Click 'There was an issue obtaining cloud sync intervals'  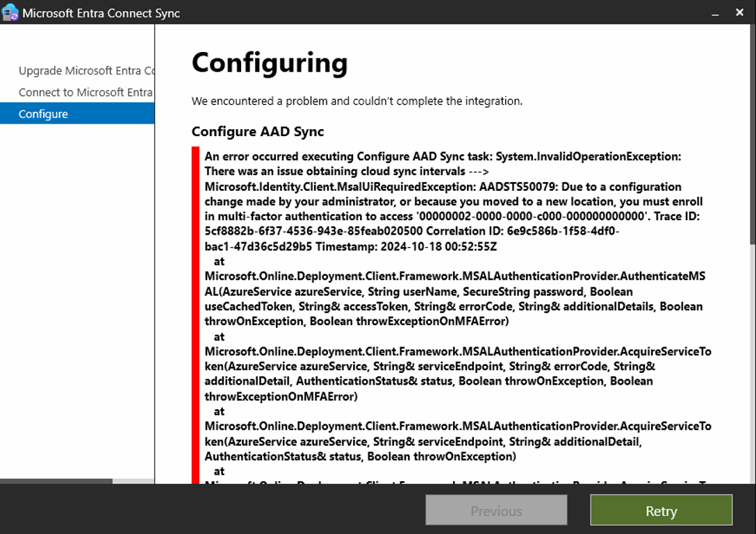click(335, 171)
